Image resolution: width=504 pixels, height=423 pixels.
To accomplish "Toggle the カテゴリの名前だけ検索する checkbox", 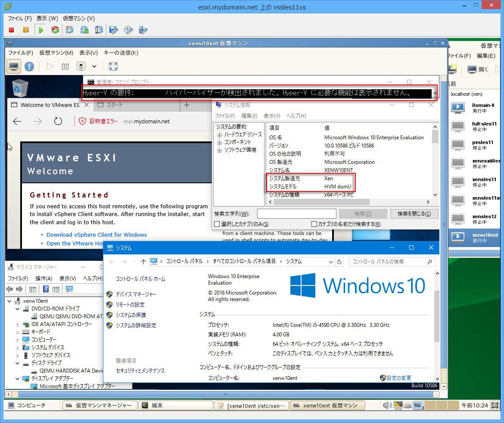I will [314, 224].
